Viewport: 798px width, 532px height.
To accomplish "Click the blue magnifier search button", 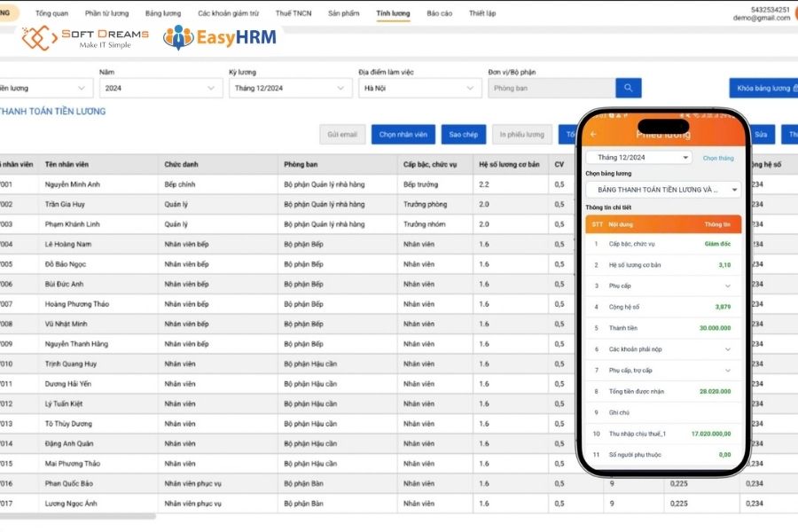I will 628,88.
